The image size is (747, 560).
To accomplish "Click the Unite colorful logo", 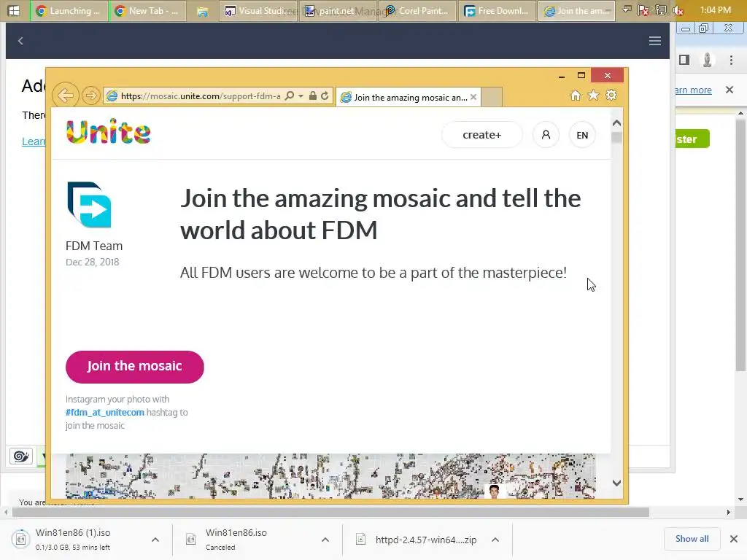I will (x=109, y=132).
